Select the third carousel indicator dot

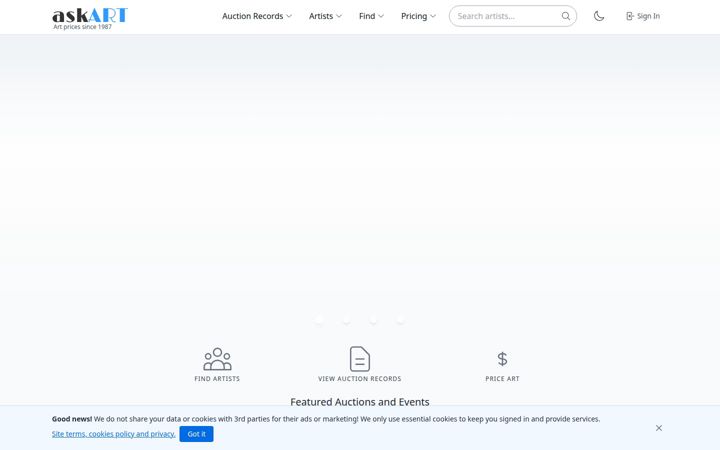tap(374, 320)
